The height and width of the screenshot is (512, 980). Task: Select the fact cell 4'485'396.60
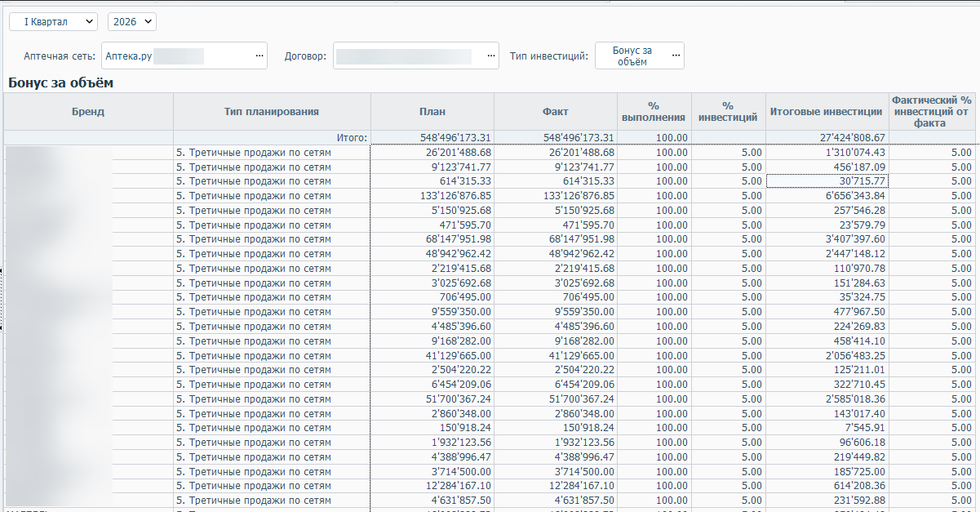coord(556,327)
